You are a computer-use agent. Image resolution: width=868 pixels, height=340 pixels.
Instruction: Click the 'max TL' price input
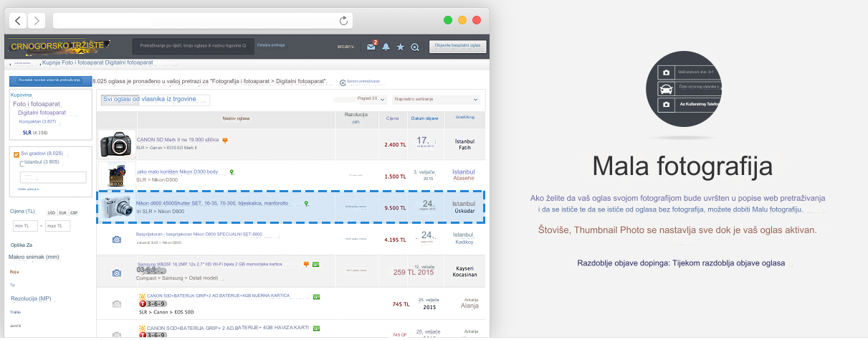click(57, 226)
